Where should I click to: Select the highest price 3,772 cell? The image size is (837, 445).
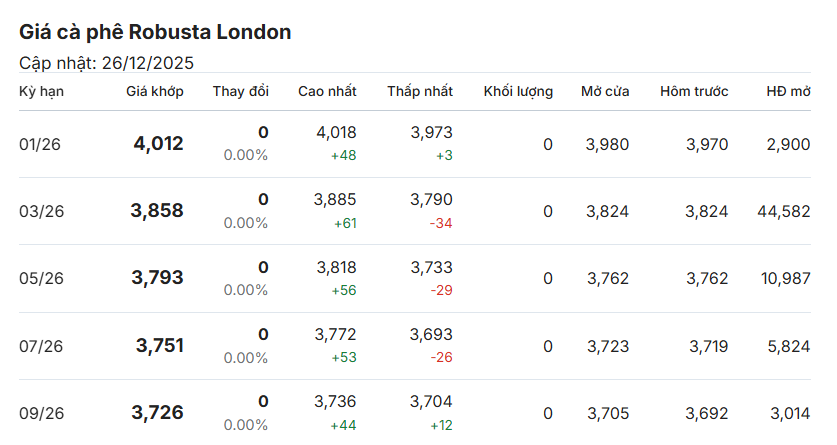pyautogui.click(x=335, y=334)
